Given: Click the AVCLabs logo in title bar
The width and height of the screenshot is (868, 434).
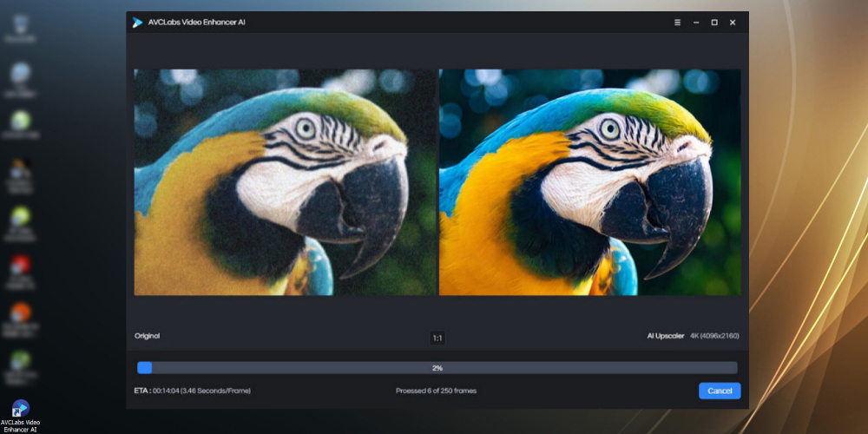Looking at the screenshot, I should point(137,23).
